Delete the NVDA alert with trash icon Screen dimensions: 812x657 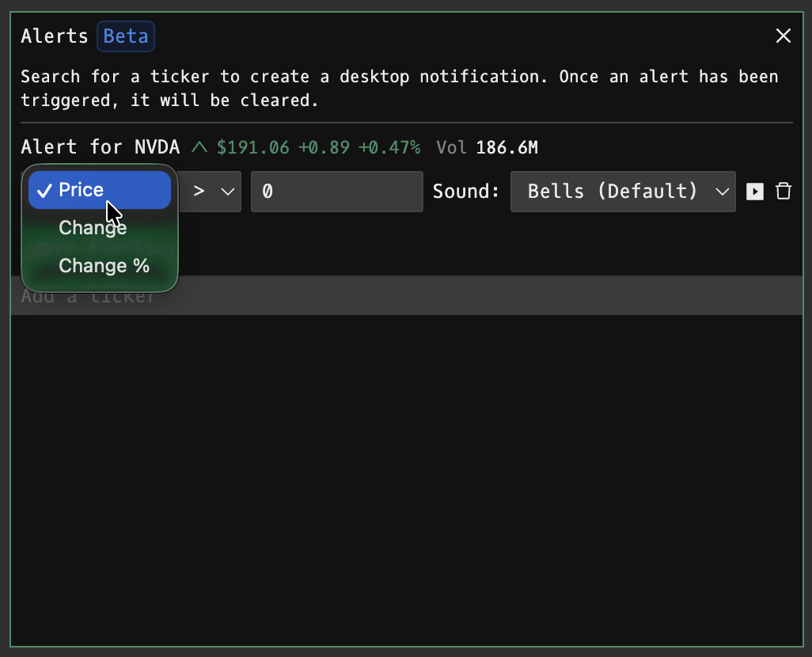783,192
